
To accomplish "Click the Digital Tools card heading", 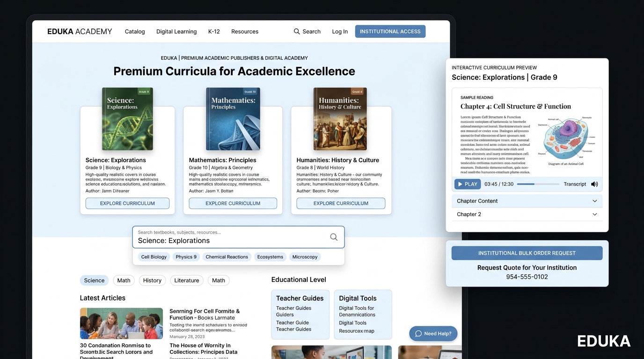I will [358, 298].
